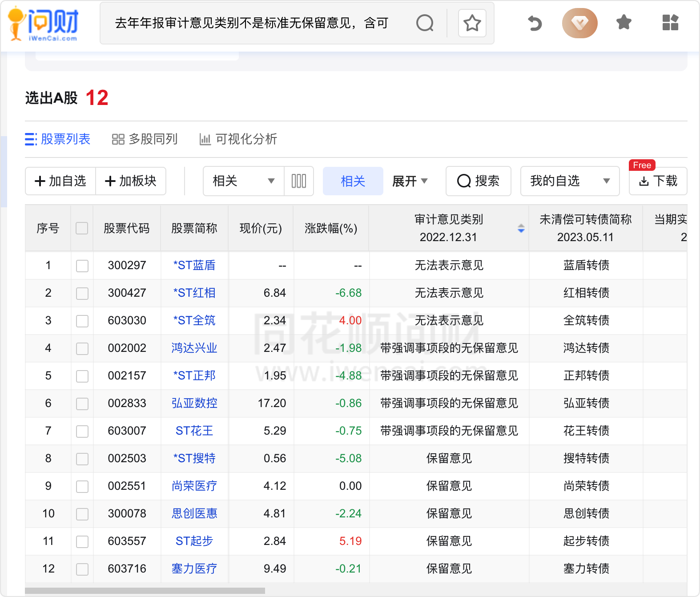This screenshot has width=700, height=597.
Task: Sort by audit opinion category arrows
Action: click(x=521, y=229)
